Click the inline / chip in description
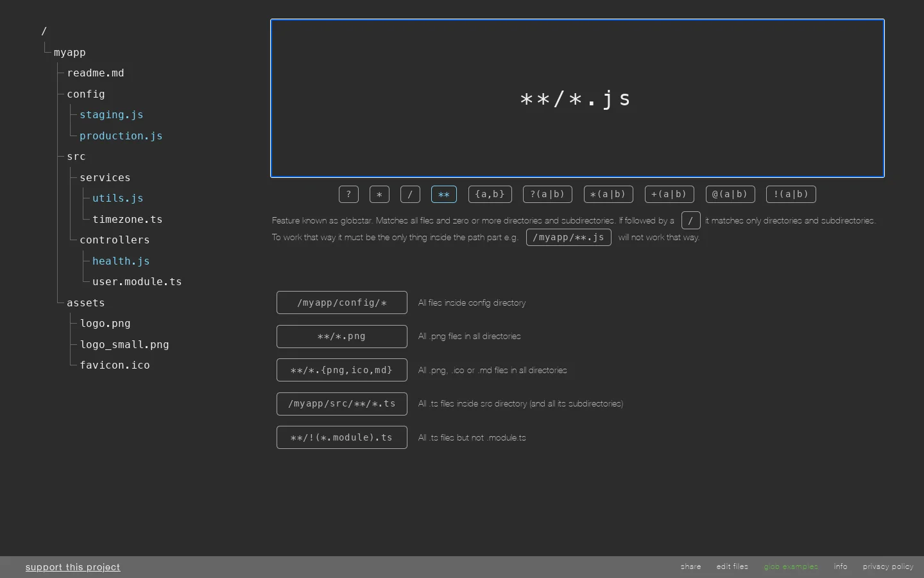 pos(690,220)
